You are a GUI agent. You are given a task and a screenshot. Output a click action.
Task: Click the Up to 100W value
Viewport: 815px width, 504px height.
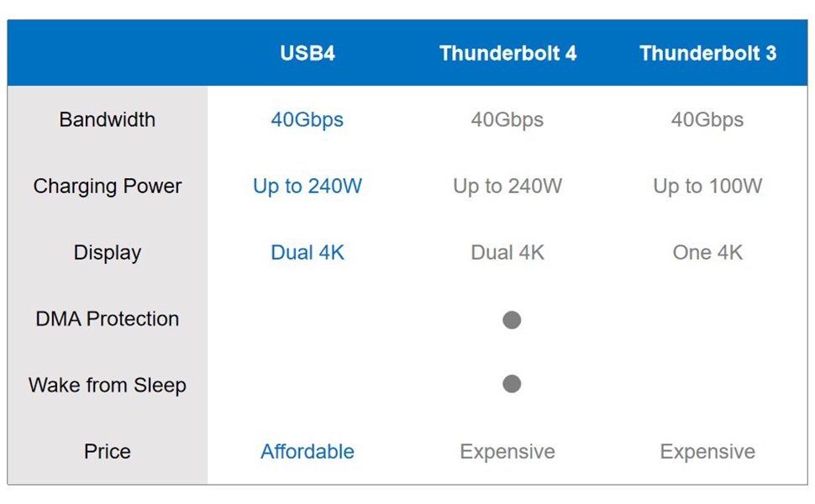click(x=707, y=186)
